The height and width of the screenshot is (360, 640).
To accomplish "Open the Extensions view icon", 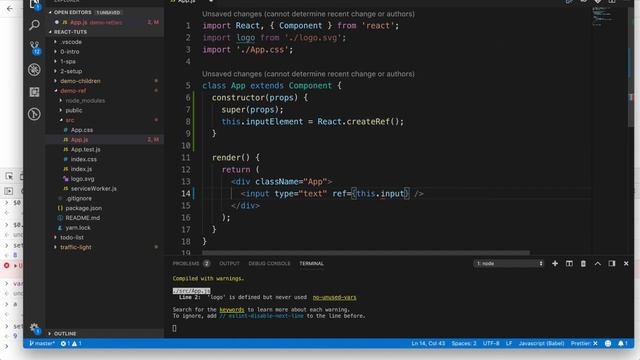I will [x=34, y=92].
